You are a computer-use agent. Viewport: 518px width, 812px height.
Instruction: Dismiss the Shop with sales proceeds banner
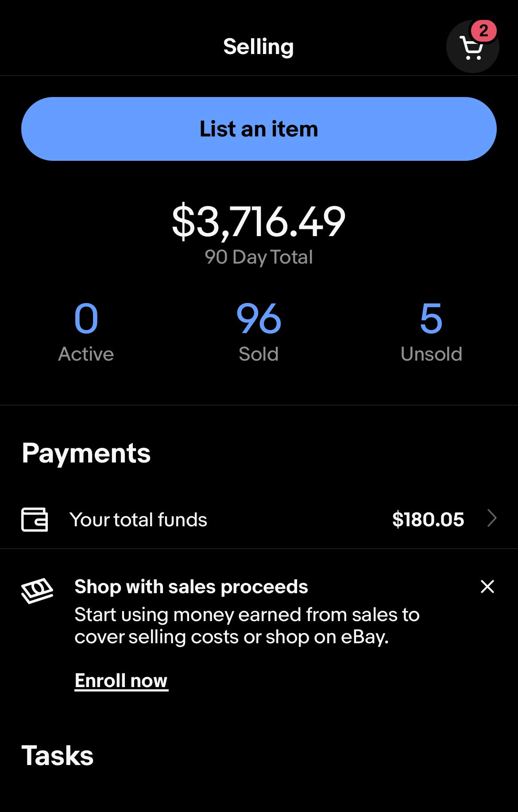[x=487, y=587]
